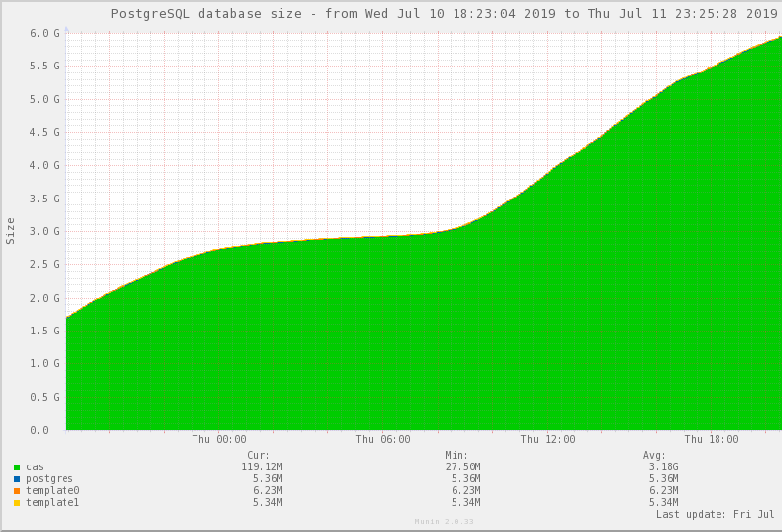The height and width of the screenshot is (532, 782).
Task: Click the Thu 06:00 time axis label
Action: tap(383, 439)
